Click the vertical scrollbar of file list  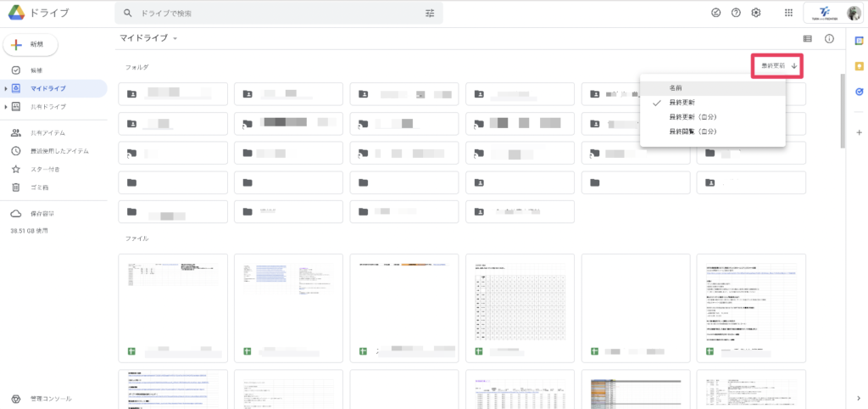pyautogui.click(x=843, y=111)
